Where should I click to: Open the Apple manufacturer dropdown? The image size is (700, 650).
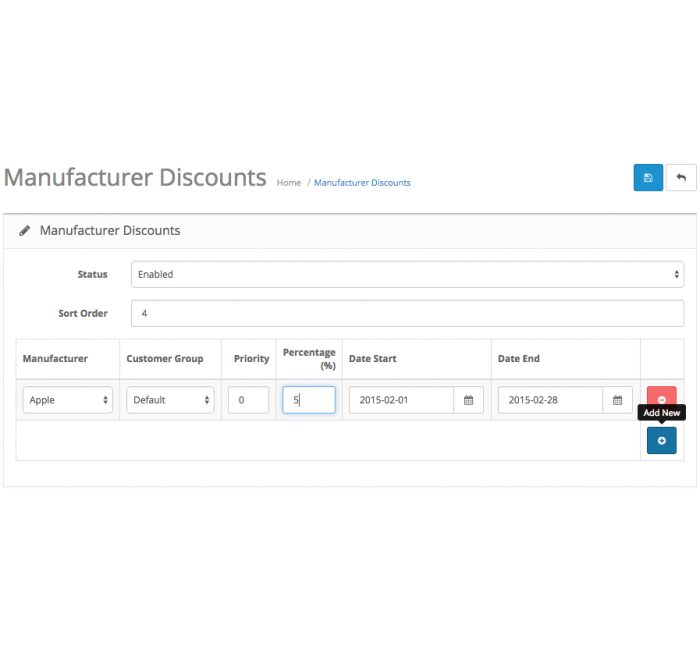[68, 400]
